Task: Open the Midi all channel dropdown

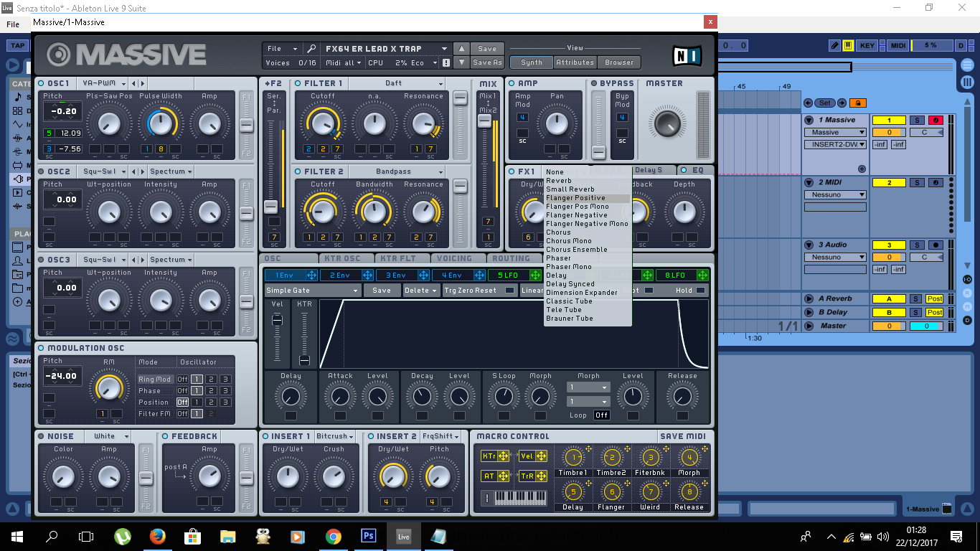Action: pos(344,62)
